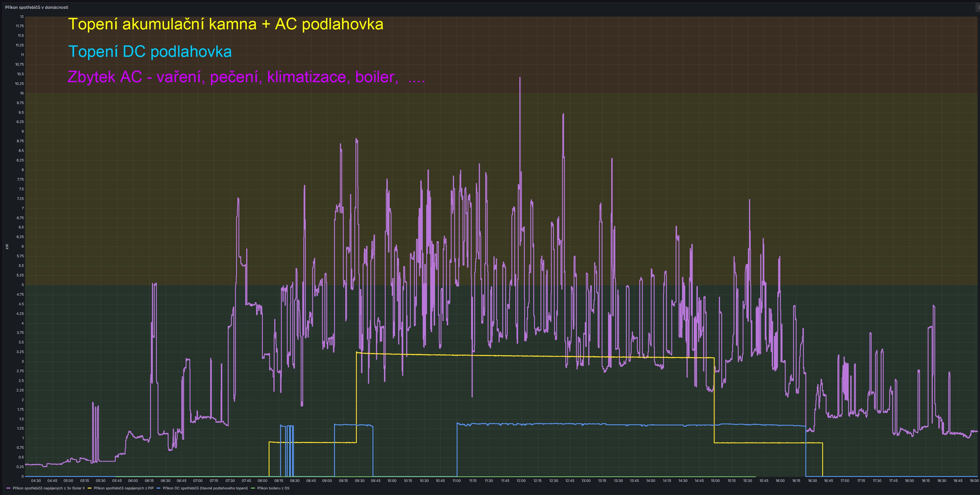The image size is (980, 495).
Task: Toggle series 'Příkon DC spotřebičů' in legend
Action: click(205, 488)
